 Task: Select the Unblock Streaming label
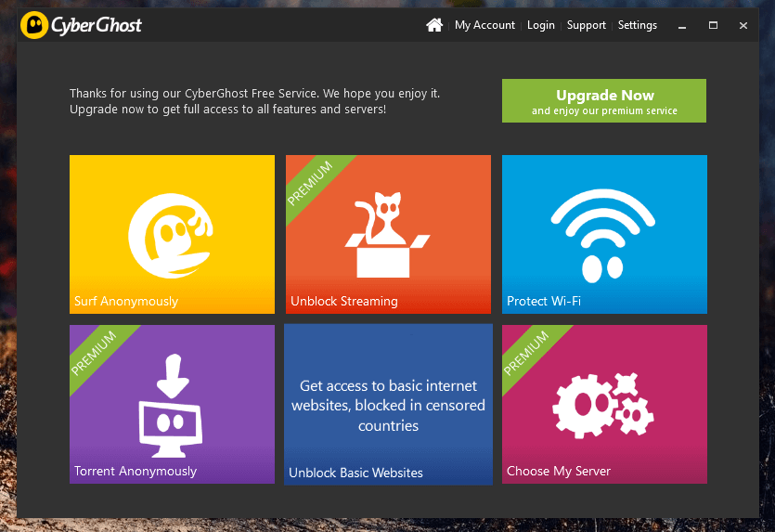(344, 301)
